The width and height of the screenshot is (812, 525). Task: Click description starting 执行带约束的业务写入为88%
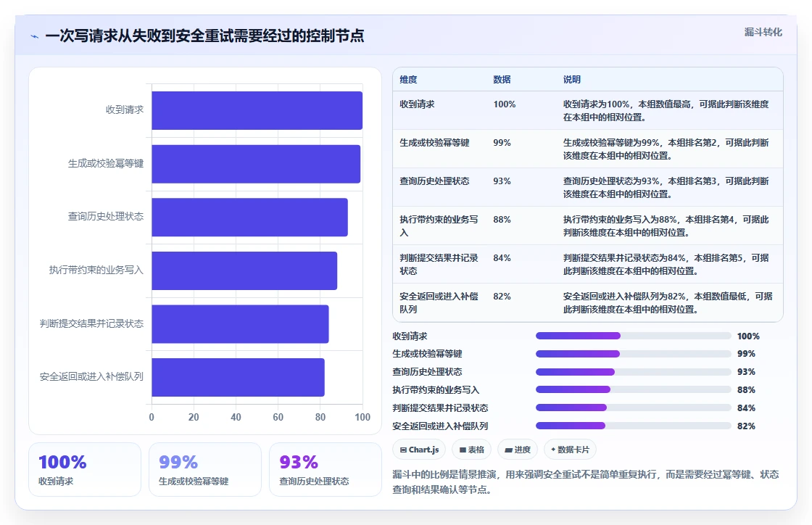tap(666, 226)
